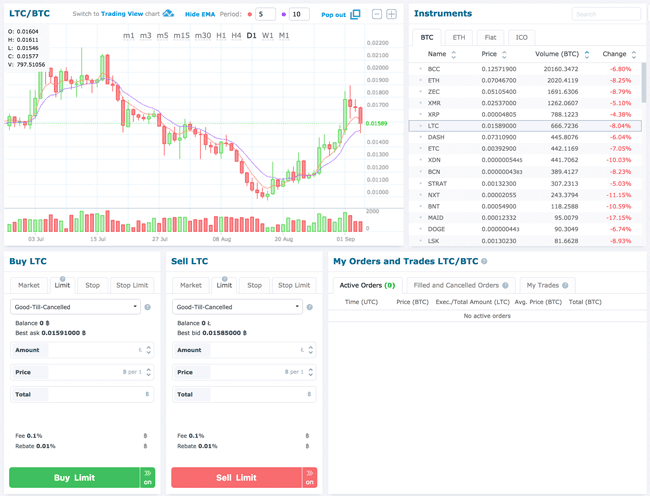The height and width of the screenshot is (496, 650).
Task: Switch to the ICO instruments tab
Action: [x=521, y=38]
